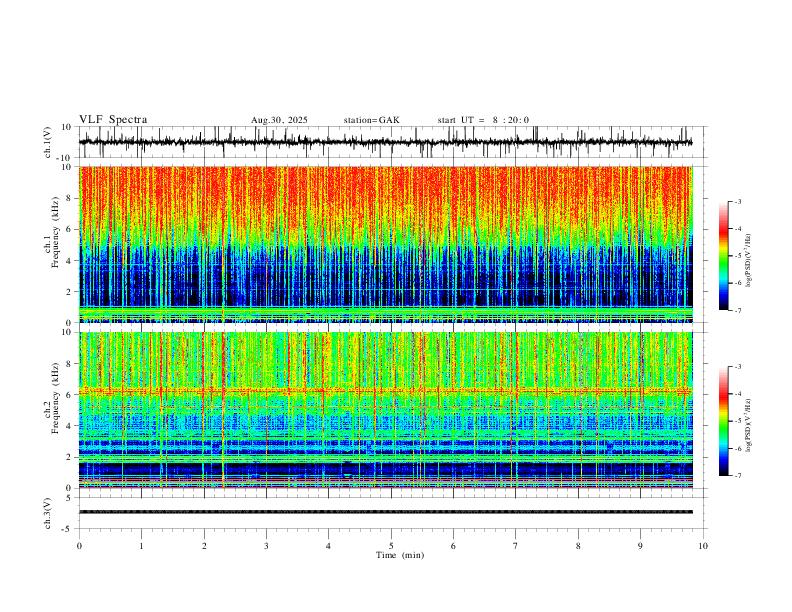
Task: Click the '2' tick on time axis
Action: click(x=204, y=546)
